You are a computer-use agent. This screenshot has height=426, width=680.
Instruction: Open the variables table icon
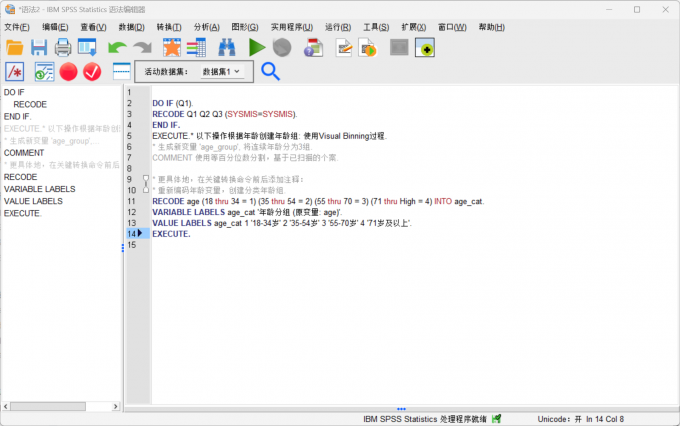coord(196,47)
